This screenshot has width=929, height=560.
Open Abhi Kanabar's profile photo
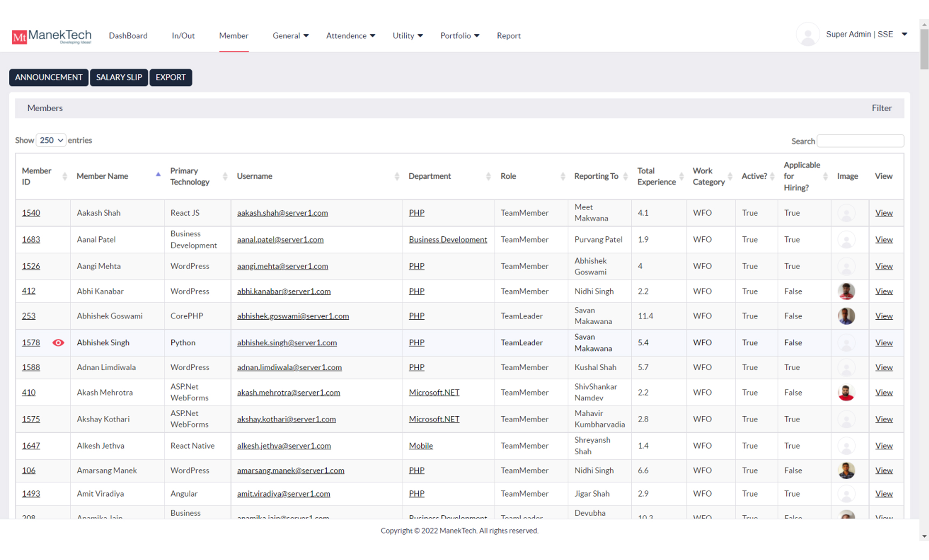tap(846, 291)
